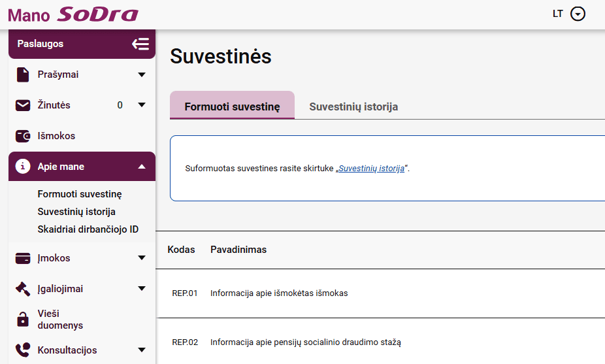Click the Įmokos card icon
The image size is (605, 364).
coord(23,258)
